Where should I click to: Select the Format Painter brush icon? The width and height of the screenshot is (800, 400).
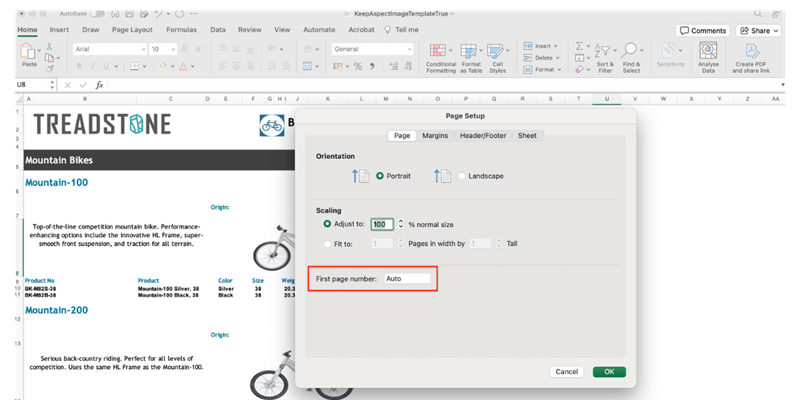49,68
